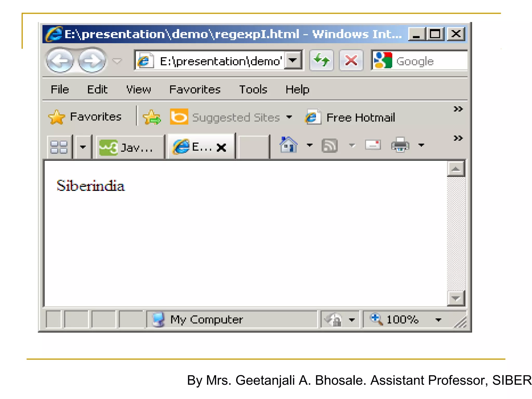Open the Quick Tabs grid view
532x399 pixels.
click(x=59, y=147)
